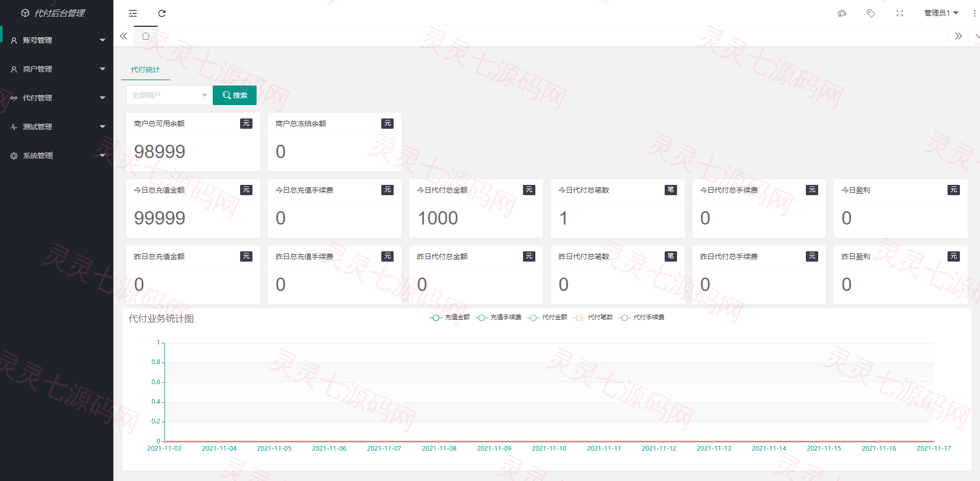
Task: Expand the 代付管理 menu
Action: coord(57,98)
